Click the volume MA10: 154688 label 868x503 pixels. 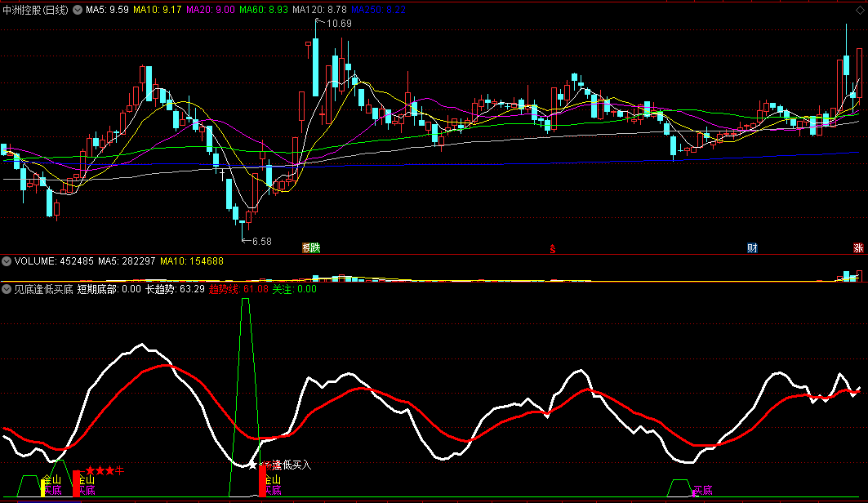(x=192, y=261)
